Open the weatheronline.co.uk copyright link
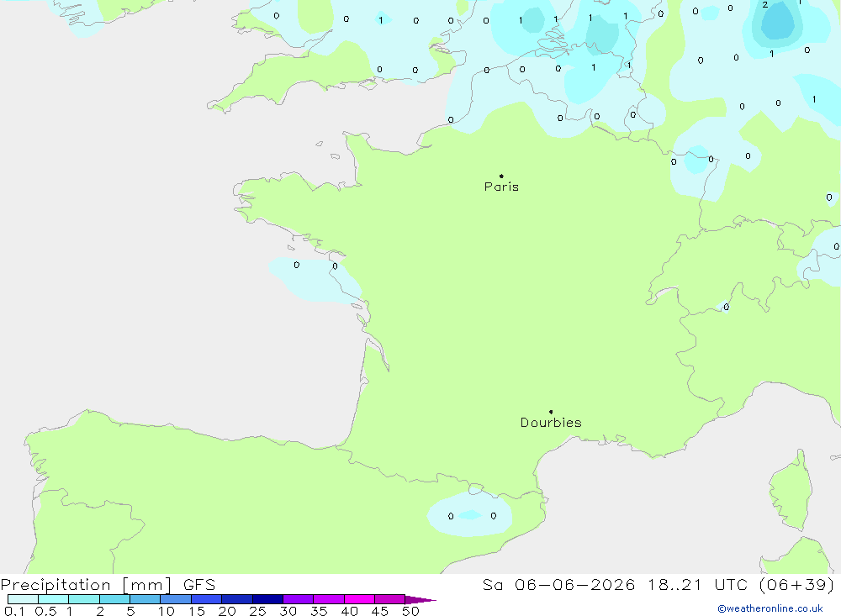Viewport: 841px width, 616px height. [x=770, y=608]
